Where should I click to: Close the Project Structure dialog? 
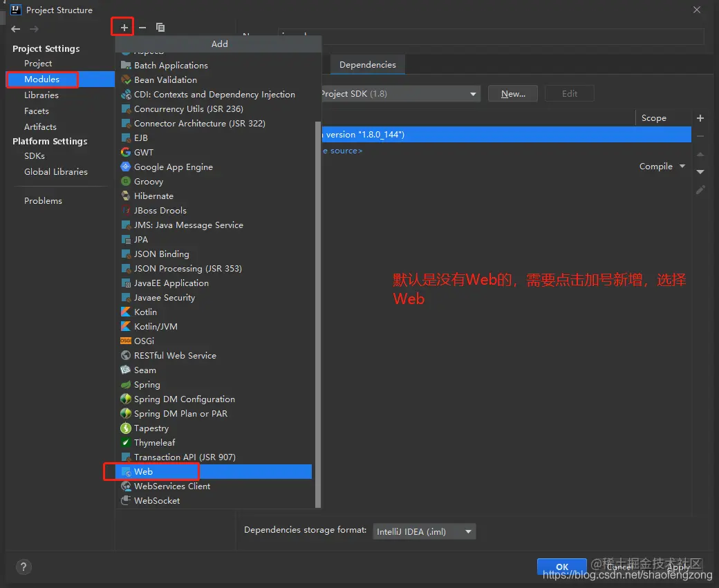tap(697, 10)
